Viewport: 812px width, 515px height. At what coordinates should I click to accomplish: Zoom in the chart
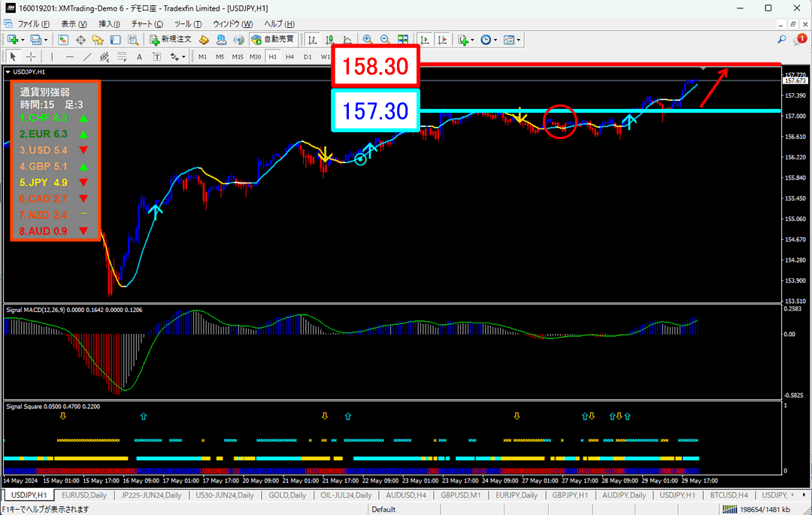coord(368,39)
